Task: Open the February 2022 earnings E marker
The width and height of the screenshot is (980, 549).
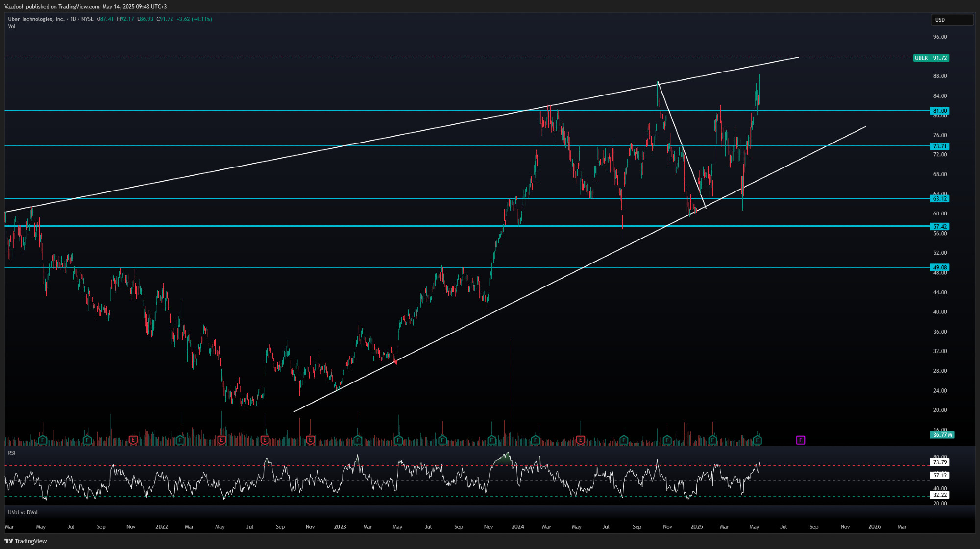Action: (x=180, y=440)
